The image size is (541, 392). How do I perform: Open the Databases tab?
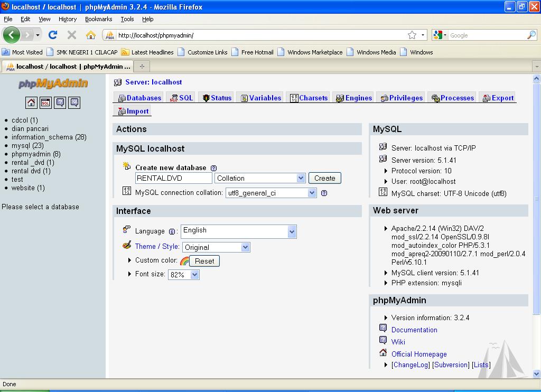(x=139, y=98)
